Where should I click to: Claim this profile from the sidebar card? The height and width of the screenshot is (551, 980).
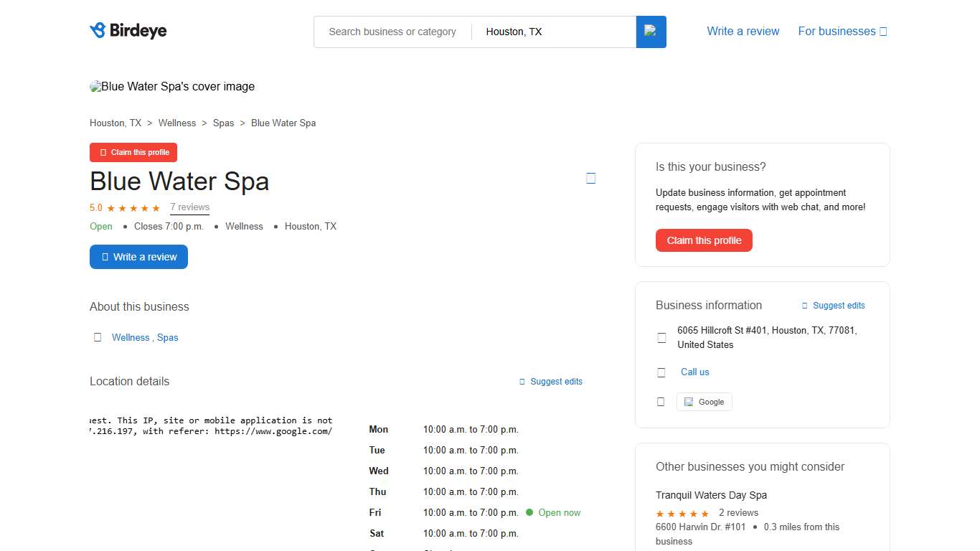[x=704, y=240]
